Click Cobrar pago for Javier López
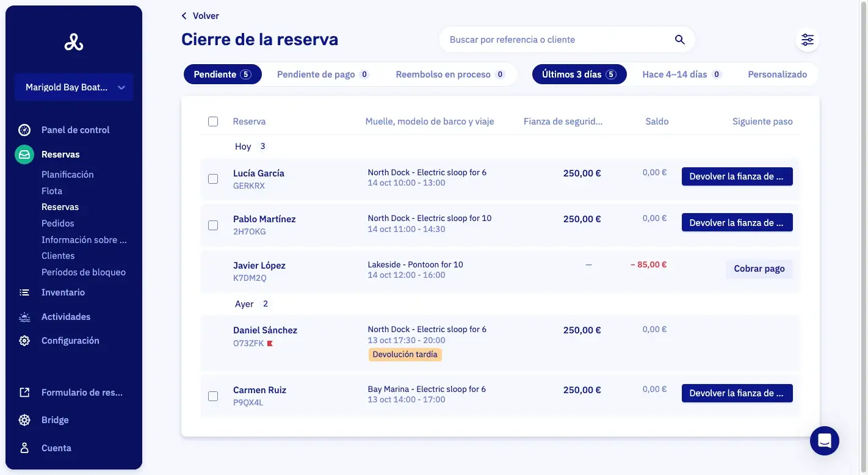This screenshot has width=868, height=475. (x=759, y=269)
